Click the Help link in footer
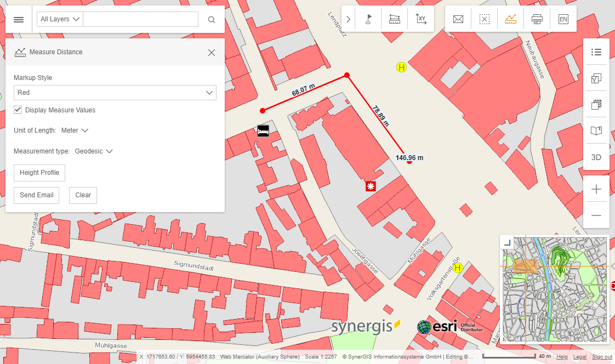Viewport: 615px width, 364px height. click(562, 357)
